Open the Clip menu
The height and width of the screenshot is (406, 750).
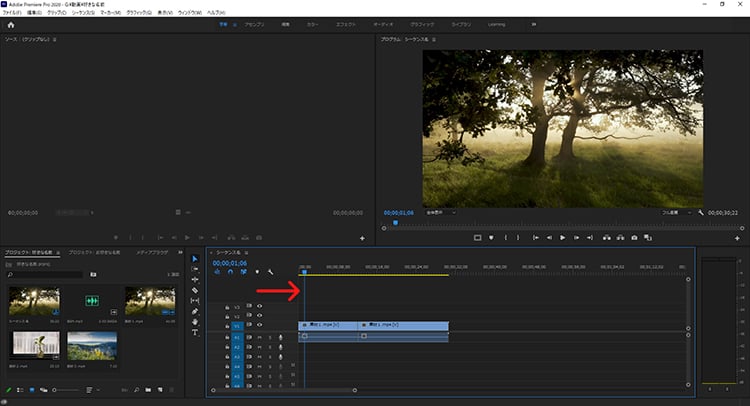[x=57, y=12]
